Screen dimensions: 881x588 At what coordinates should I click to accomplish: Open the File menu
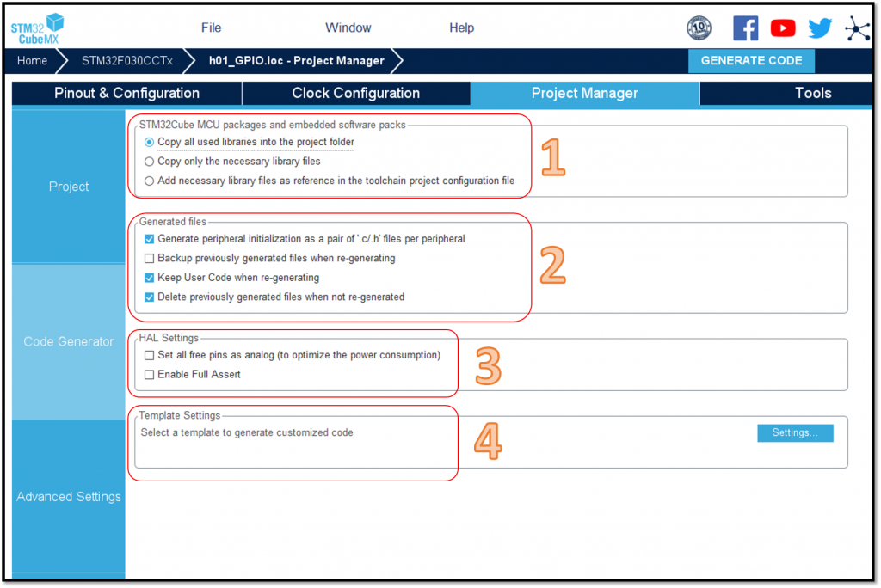click(212, 28)
